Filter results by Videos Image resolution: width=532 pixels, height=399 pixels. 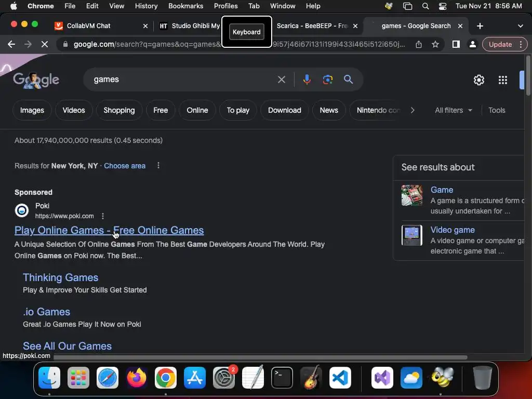pyautogui.click(x=74, y=110)
